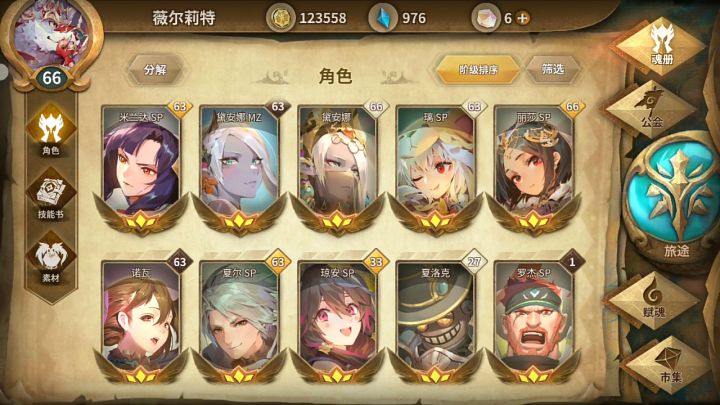
Task: Select the 黛安娜 MZ character card
Action: [x=239, y=168]
